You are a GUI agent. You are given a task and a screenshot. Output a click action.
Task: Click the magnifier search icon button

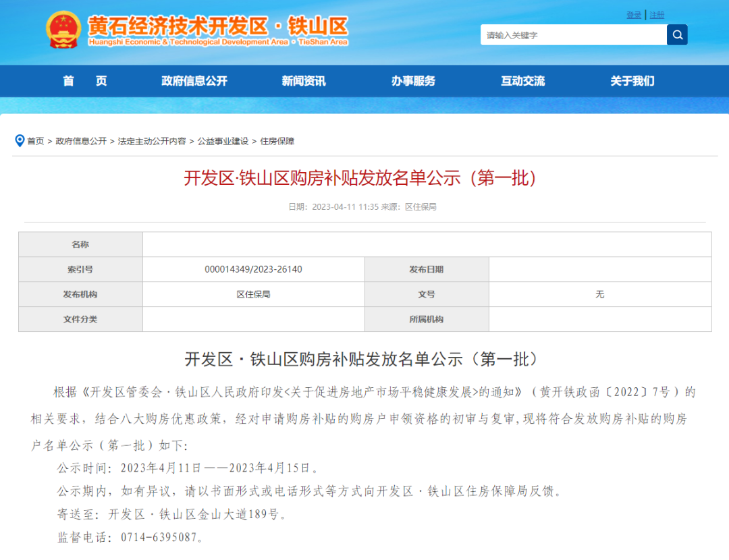tap(677, 35)
